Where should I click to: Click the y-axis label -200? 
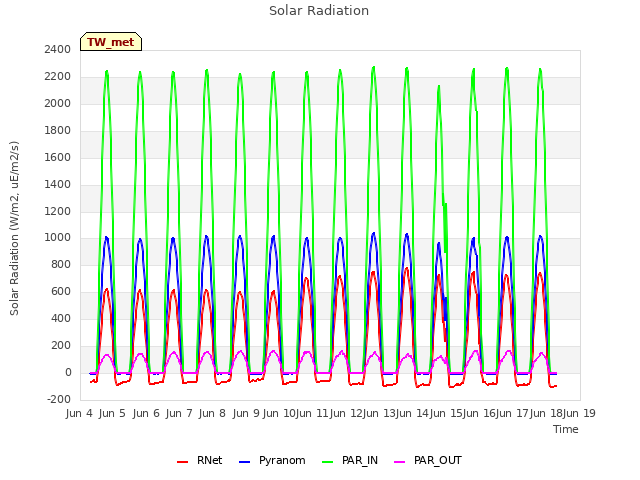click(59, 399)
